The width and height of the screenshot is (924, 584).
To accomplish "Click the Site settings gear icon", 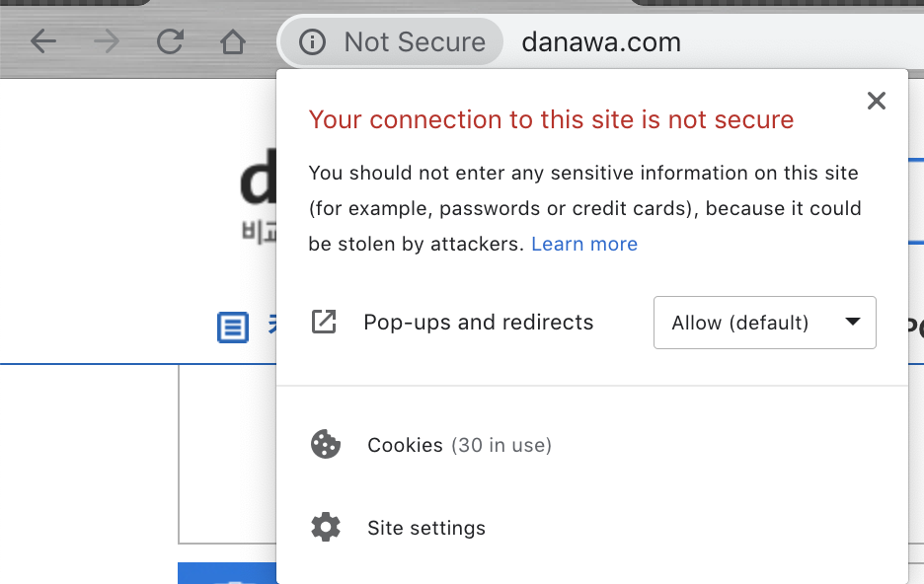I will pos(325,527).
